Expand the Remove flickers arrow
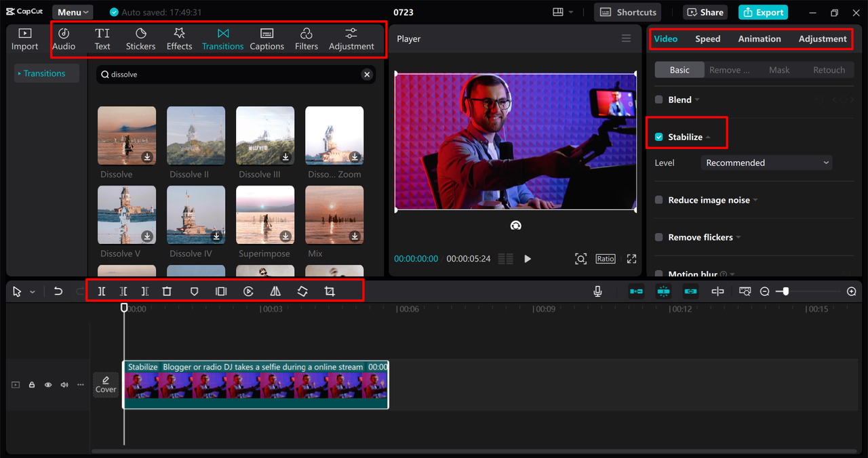 pyautogui.click(x=738, y=238)
